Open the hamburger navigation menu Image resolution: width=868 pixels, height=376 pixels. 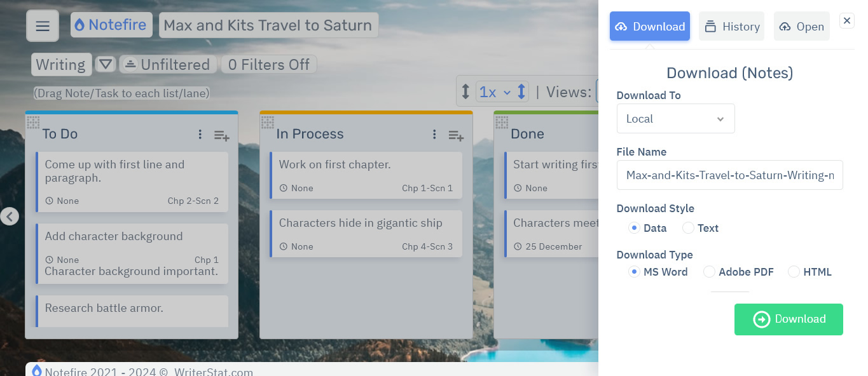pos(42,25)
